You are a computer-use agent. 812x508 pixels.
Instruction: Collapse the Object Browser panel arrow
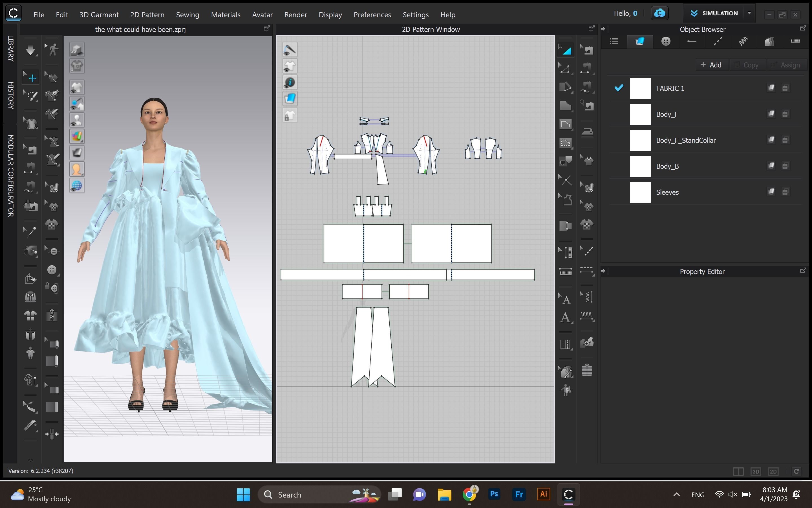pos(603,29)
